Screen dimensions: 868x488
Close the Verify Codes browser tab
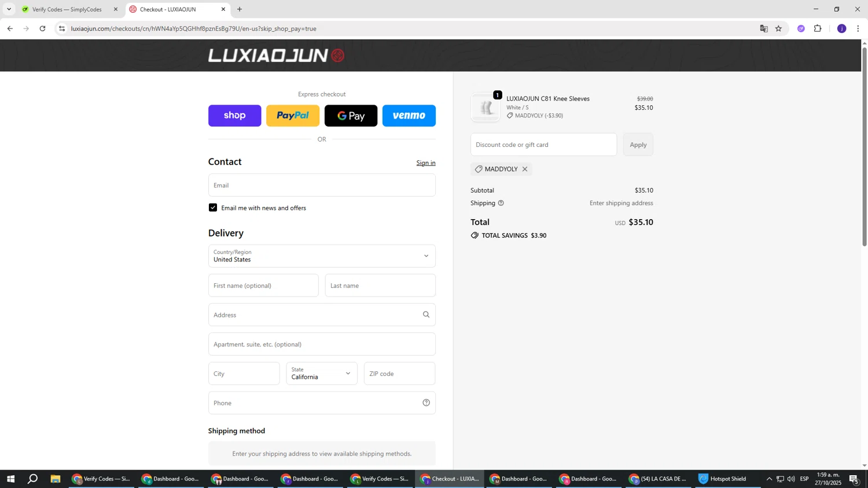pos(116,9)
